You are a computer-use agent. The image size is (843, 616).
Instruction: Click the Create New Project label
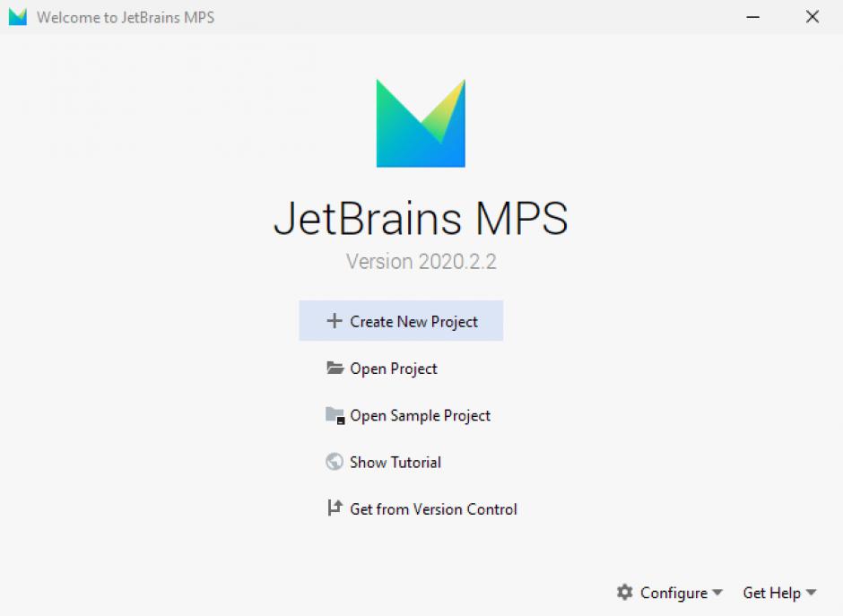413,321
